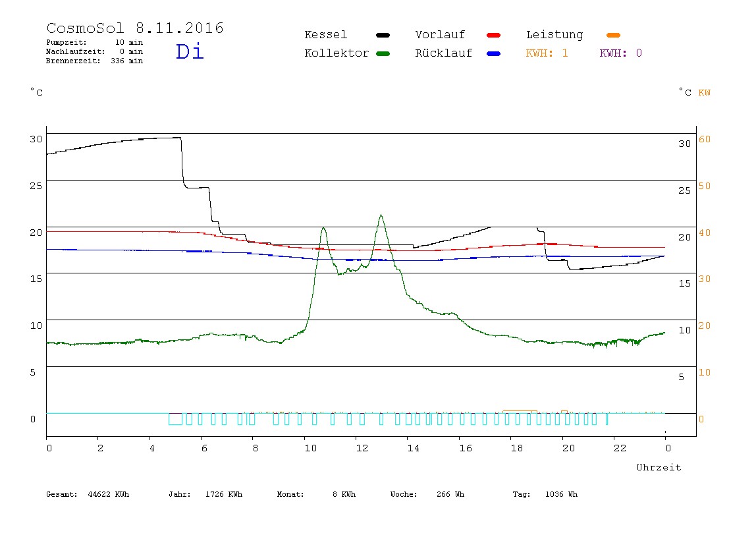Click the Kollektor curve peak near 13 o'clock
756x535 pixels.
[x=381, y=215]
